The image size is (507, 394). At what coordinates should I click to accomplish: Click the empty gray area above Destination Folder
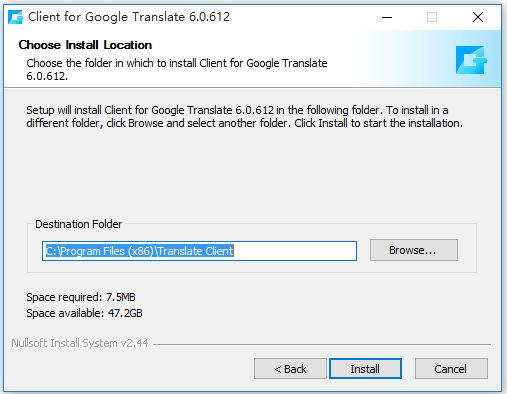252,173
